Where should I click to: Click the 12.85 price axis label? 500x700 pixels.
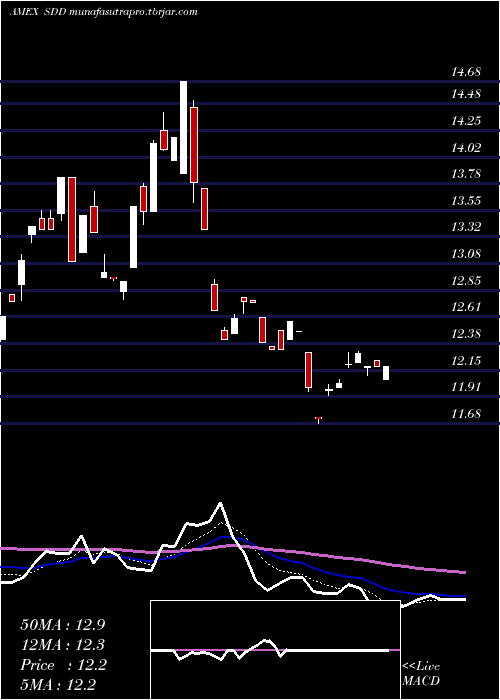pos(466,280)
